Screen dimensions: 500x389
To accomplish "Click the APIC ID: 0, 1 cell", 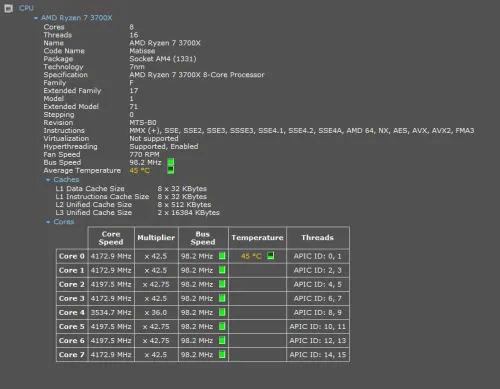I will point(318,256).
